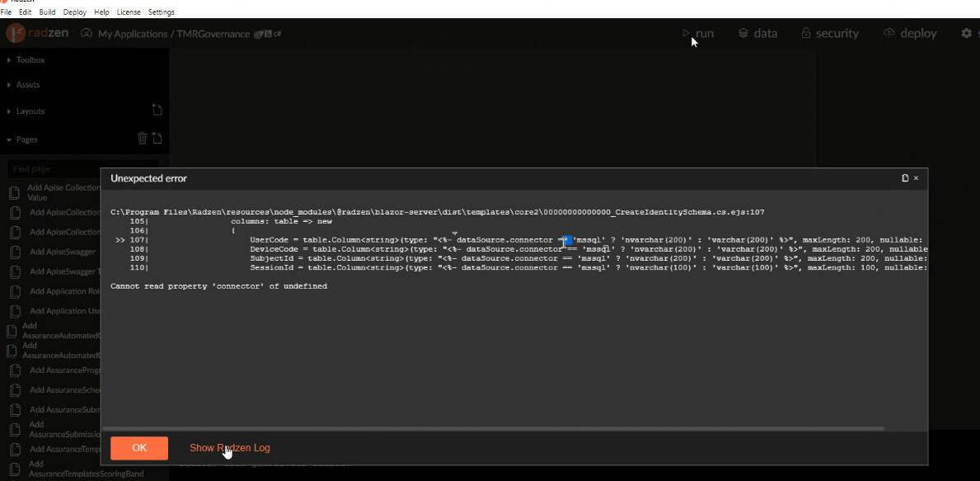The width and height of the screenshot is (980, 481).
Task: Collapse the Pages panel
Action: [x=22, y=139]
